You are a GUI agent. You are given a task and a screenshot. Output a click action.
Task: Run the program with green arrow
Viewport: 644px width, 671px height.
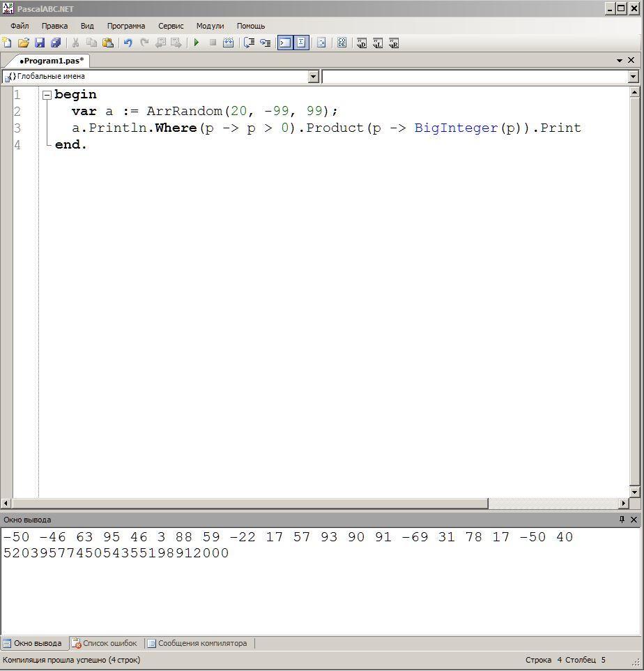pos(197,43)
